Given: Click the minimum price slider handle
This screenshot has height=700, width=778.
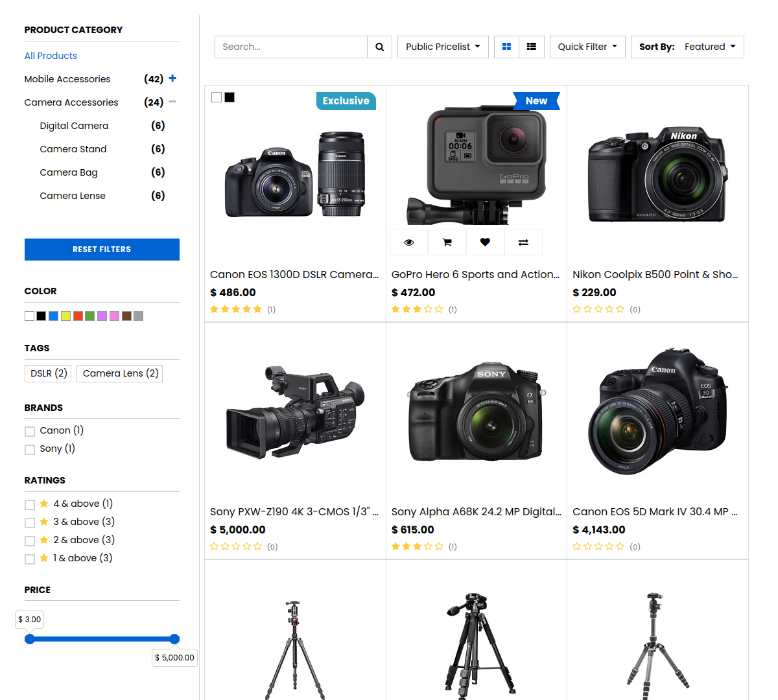Looking at the screenshot, I should coord(29,639).
